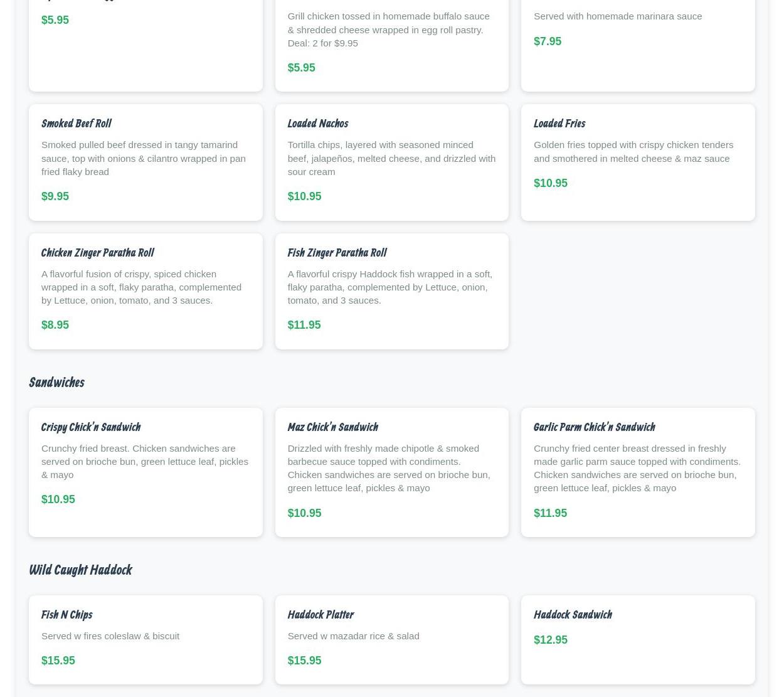Select Fish Zinger Paratha Roll title

[x=336, y=253]
